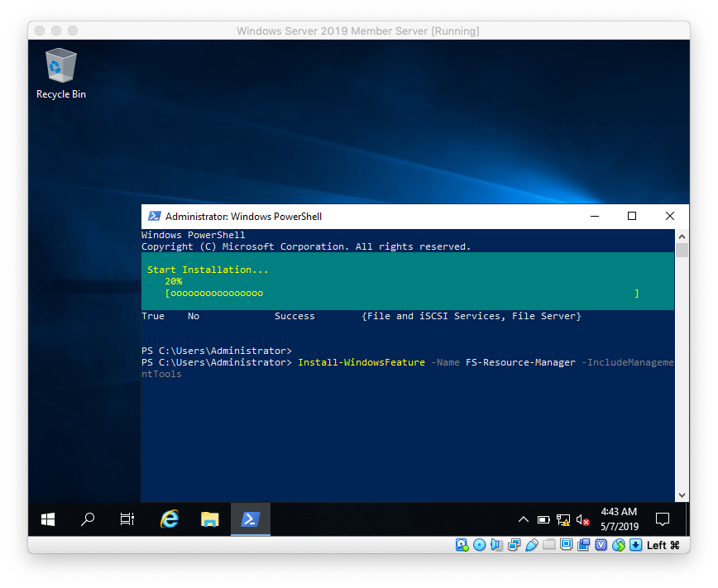Click the installation progress bar

pyautogui.click(x=402, y=293)
